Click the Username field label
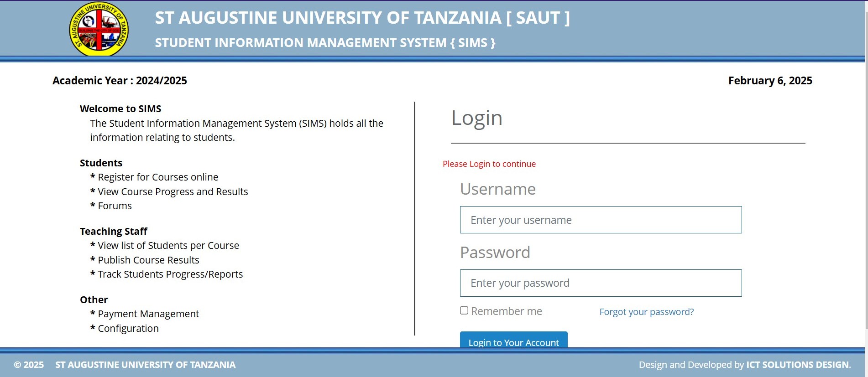This screenshot has height=377, width=868. 498,189
